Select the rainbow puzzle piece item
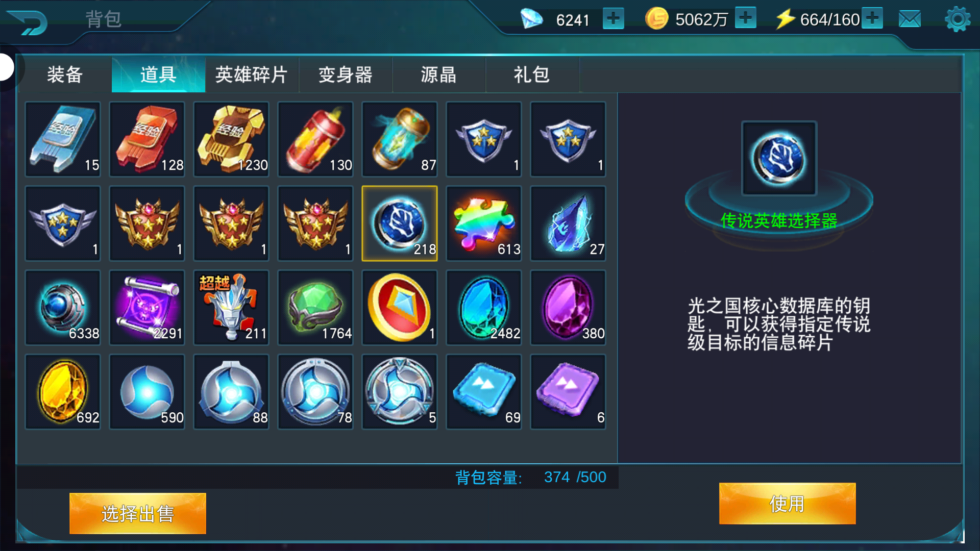The width and height of the screenshot is (980, 551). pyautogui.click(x=484, y=223)
